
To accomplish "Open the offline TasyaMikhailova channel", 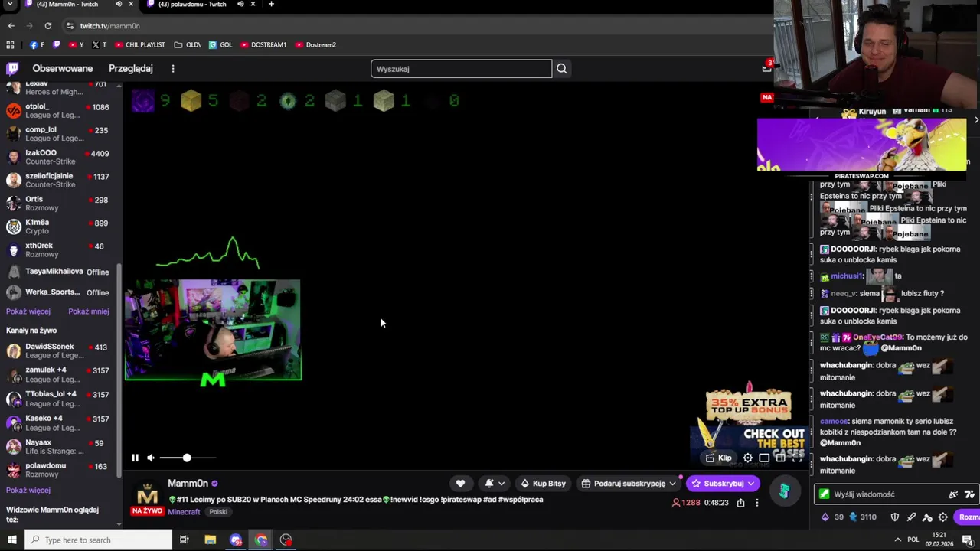I will tap(59, 272).
